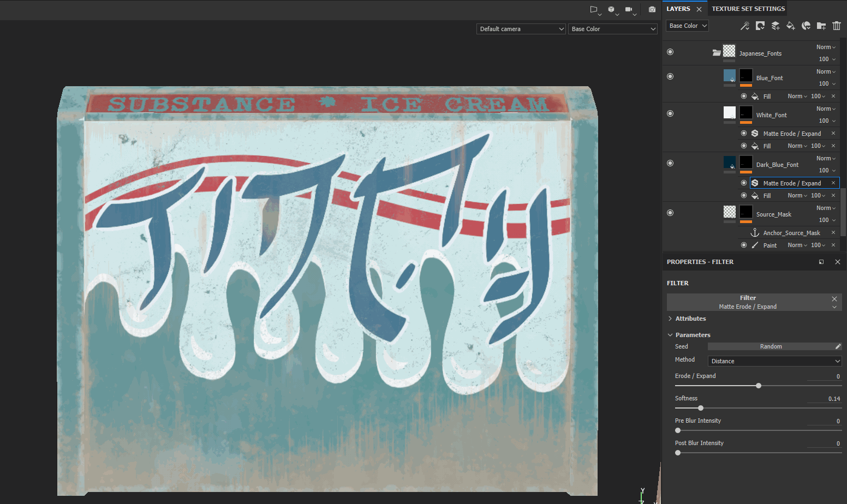Hide the Blue_Font layer
Image resolution: width=847 pixels, height=504 pixels.
[670, 76]
